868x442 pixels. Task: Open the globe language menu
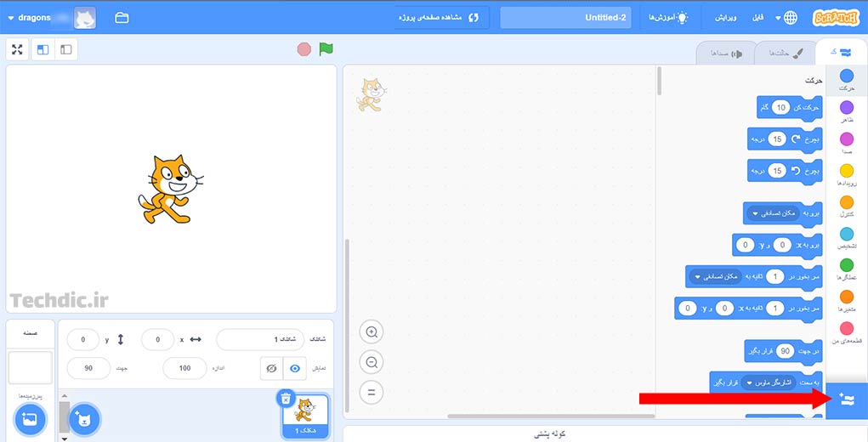click(x=786, y=18)
